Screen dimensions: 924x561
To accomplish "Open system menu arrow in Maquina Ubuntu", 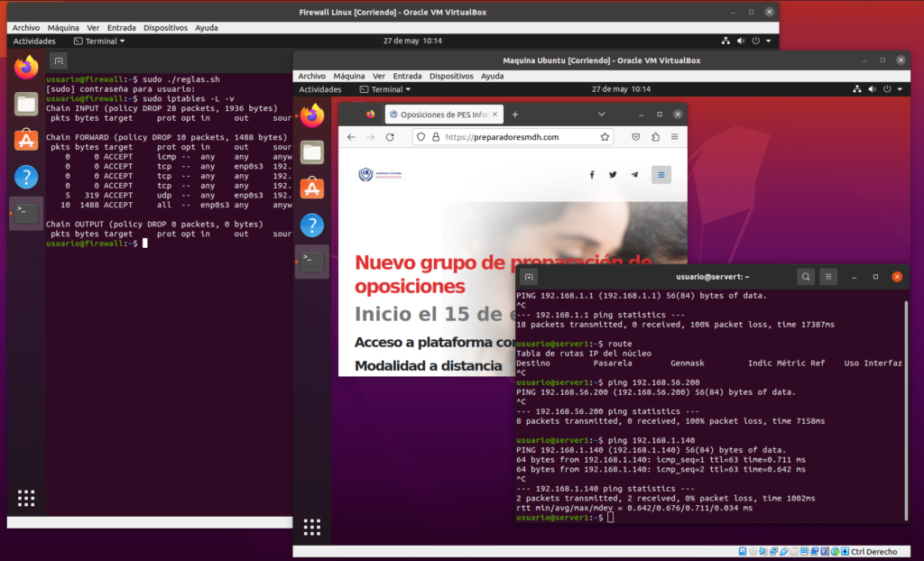I will coord(900,89).
